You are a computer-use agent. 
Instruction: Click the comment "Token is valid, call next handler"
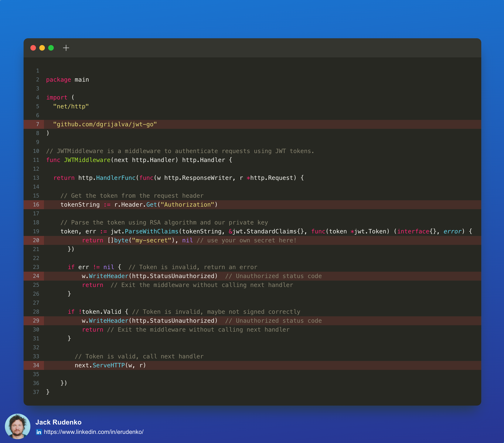[x=139, y=356]
